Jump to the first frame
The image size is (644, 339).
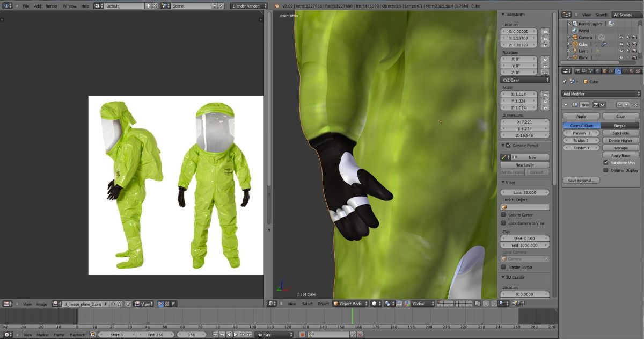click(x=216, y=335)
